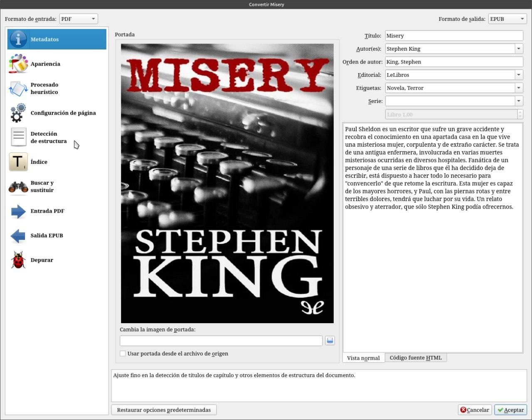Open the Apariencia section
The width and height of the screenshot is (532, 420).
(x=57, y=64)
